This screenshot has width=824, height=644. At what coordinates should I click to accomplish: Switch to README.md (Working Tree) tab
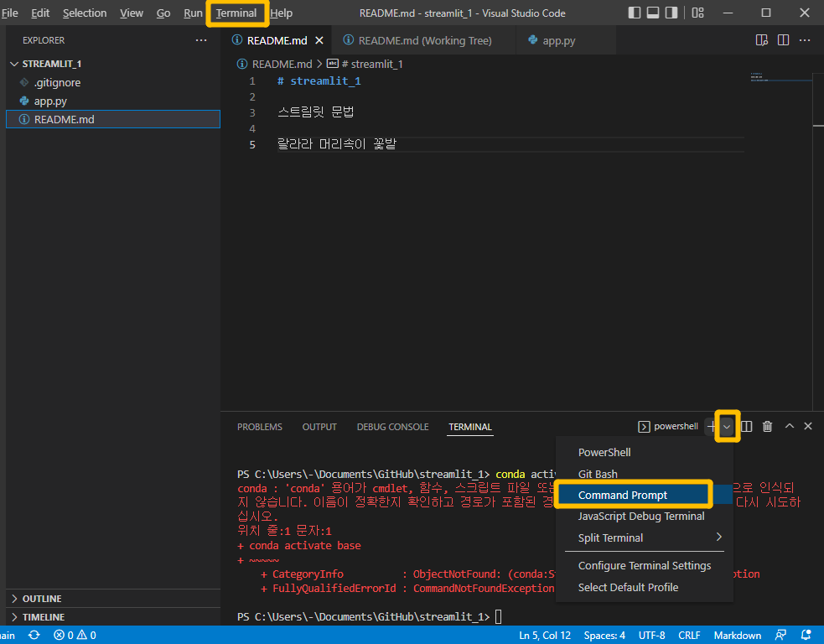[x=424, y=40]
